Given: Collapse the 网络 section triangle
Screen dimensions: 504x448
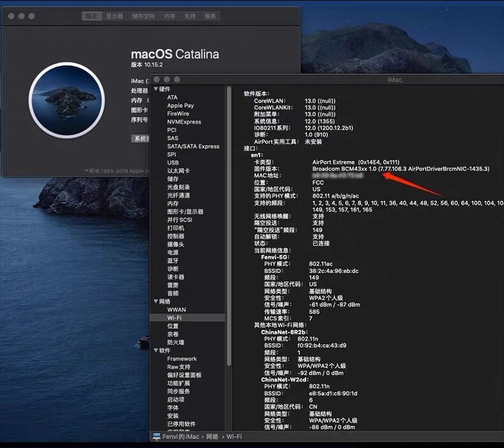Looking at the screenshot, I should click(156, 301).
